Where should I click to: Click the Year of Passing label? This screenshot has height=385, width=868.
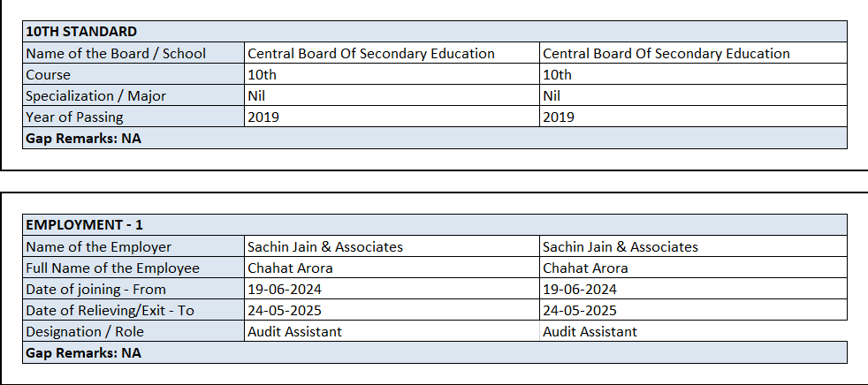pos(75,117)
